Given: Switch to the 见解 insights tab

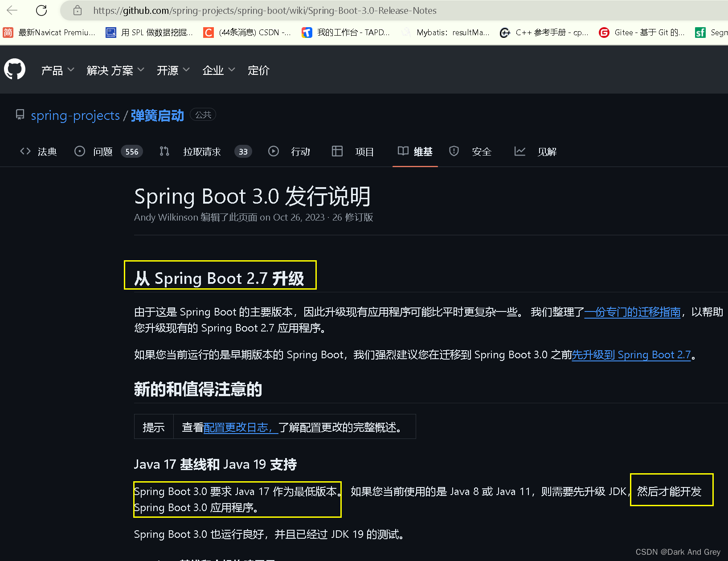Looking at the screenshot, I should (536, 152).
